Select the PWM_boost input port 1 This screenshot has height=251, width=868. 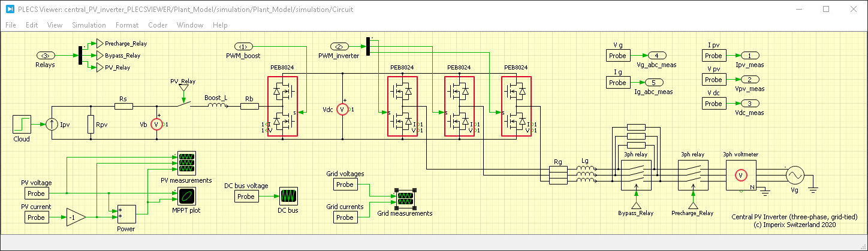[x=243, y=46]
